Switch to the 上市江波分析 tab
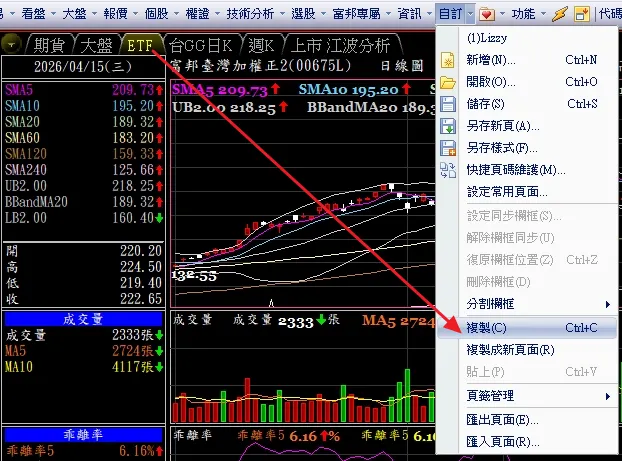 click(x=340, y=45)
